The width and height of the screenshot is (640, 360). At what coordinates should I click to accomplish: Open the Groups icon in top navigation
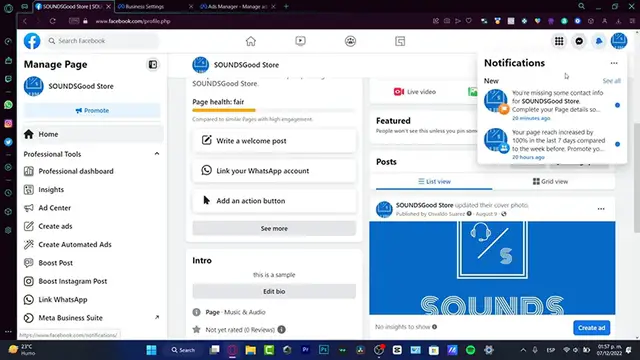point(350,41)
